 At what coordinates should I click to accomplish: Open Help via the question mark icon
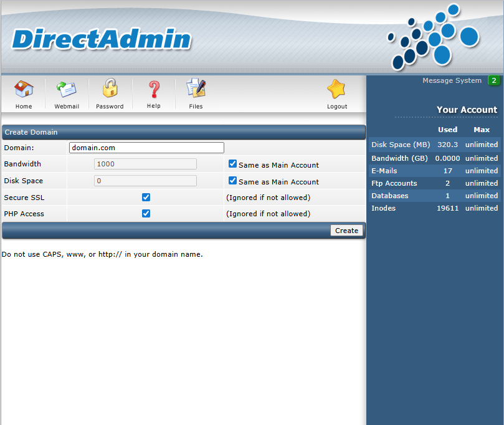point(154,89)
